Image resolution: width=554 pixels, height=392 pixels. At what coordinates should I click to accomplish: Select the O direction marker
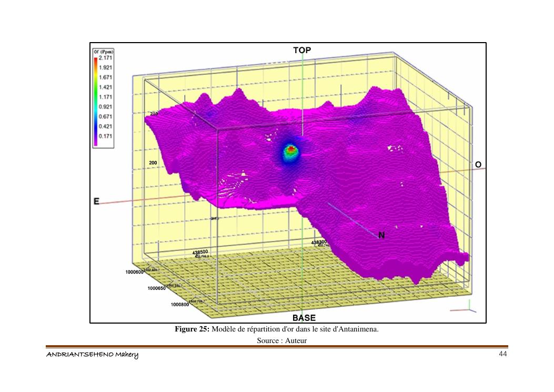(478, 165)
